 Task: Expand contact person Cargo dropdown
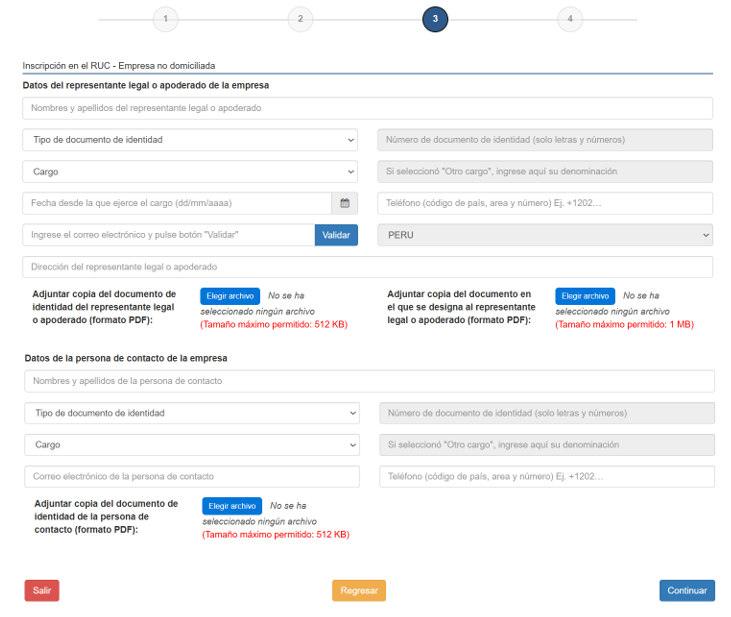(x=191, y=445)
